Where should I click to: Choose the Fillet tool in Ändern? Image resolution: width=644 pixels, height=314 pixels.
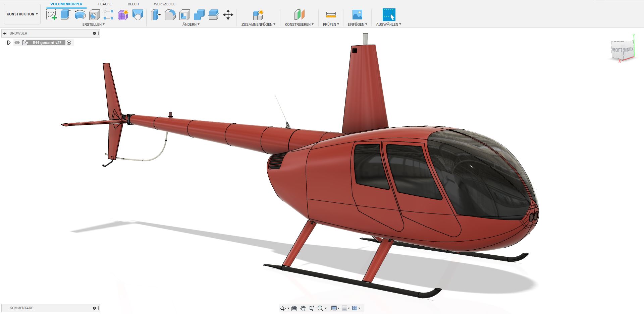pos(170,15)
